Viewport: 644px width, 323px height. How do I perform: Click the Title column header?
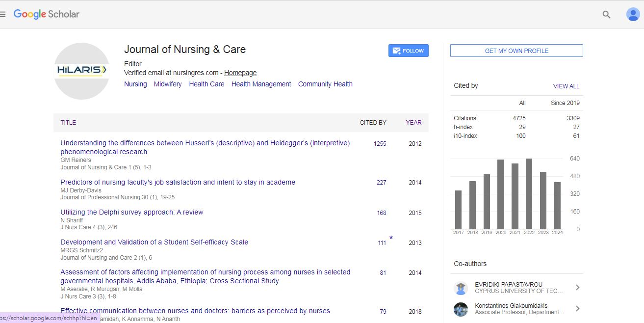(x=68, y=123)
